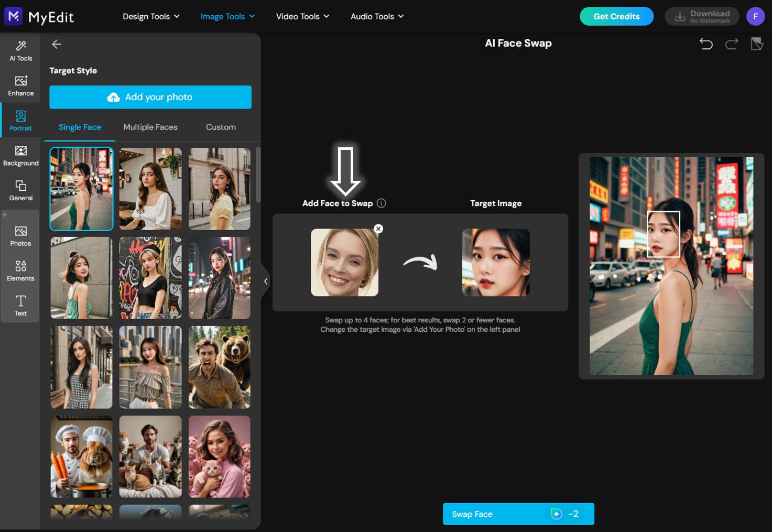The width and height of the screenshot is (772, 532).
Task: Open the Enhance tools panel
Action: point(21,85)
